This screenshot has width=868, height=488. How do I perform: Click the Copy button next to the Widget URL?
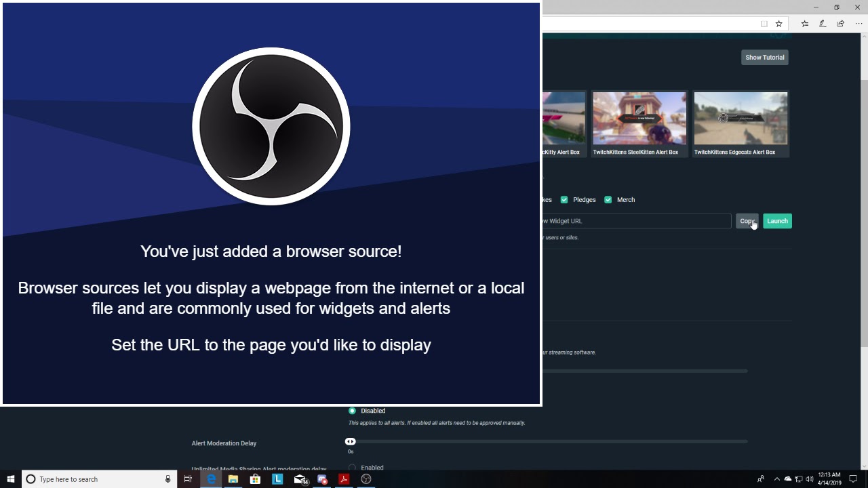pos(747,221)
